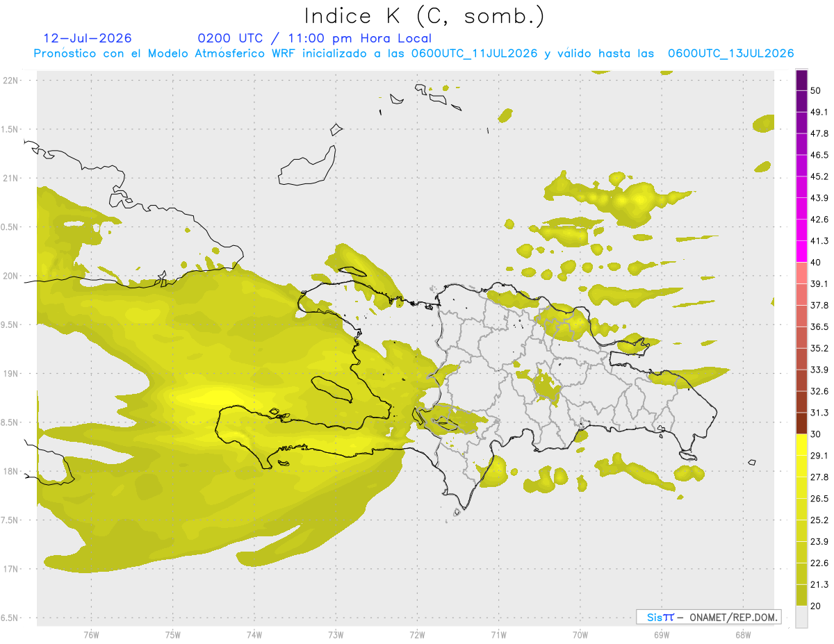Click the color scale value "22.6"
This screenshot has height=644, width=834.
819,563
